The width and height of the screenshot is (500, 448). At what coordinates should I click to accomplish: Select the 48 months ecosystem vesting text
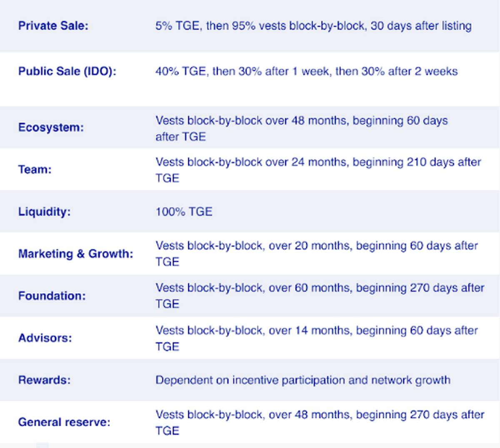302,128
